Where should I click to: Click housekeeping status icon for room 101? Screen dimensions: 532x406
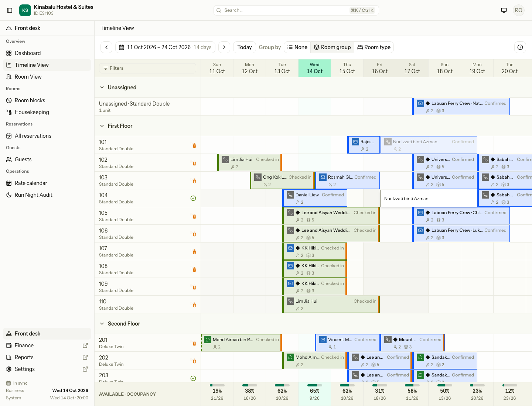click(x=193, y=145)
